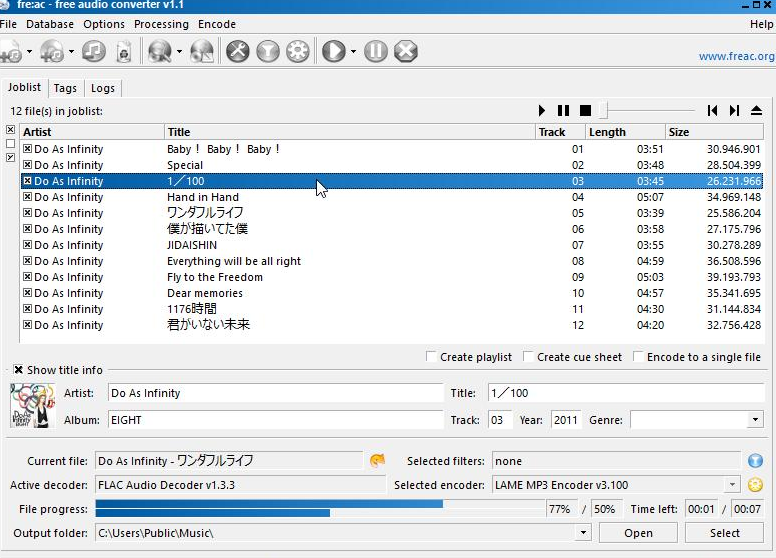The image size is (776, 558).
Task: Select all joblist entries icon
Action: coord(10,130)
